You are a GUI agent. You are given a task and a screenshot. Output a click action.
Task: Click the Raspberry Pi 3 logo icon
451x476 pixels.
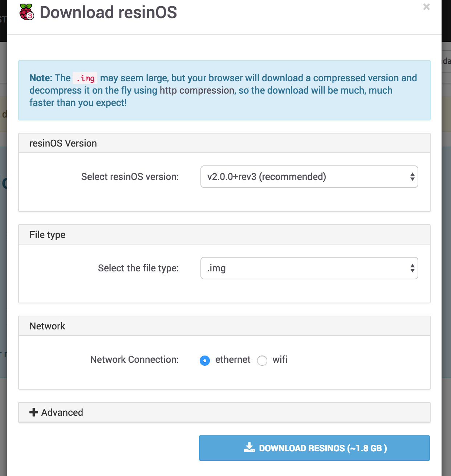tap(27, 12)
